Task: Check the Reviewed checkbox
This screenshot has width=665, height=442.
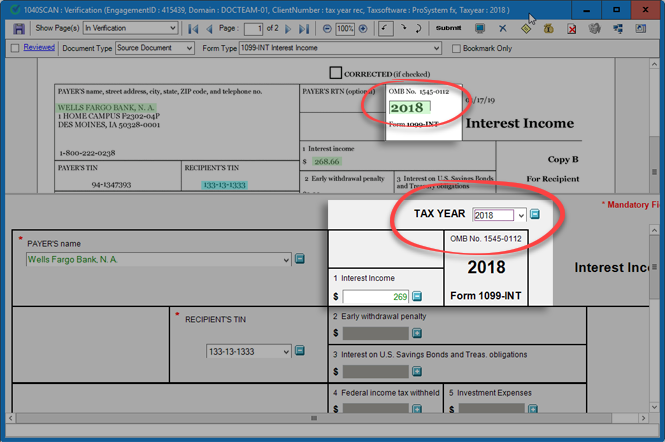Action: pyautogui.click(x=15, y=48)
